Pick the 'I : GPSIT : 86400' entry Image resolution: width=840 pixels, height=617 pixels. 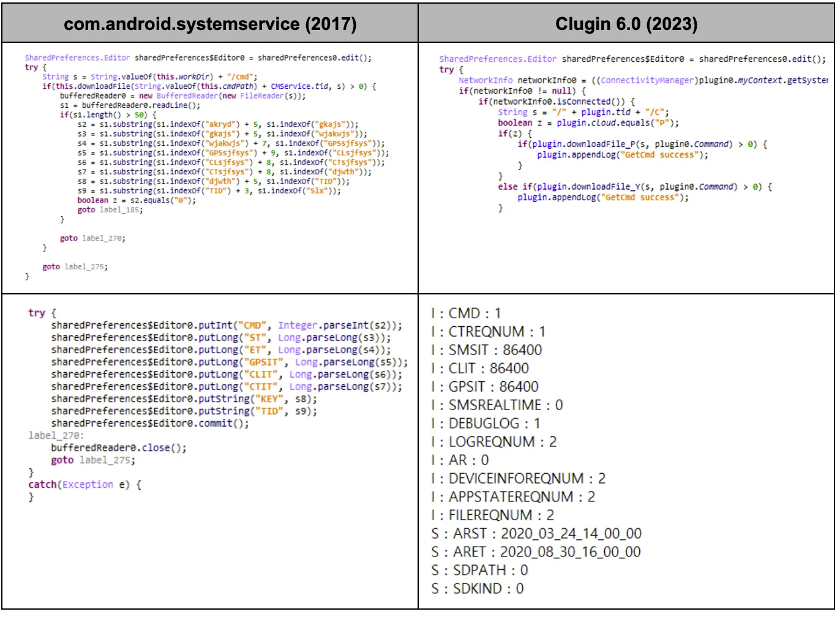485,387
